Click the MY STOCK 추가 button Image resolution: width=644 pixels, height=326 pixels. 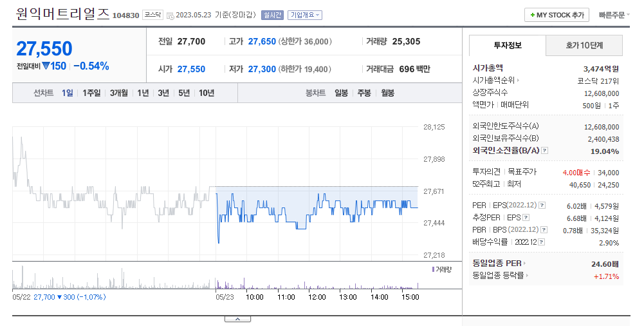coord(557,15)
